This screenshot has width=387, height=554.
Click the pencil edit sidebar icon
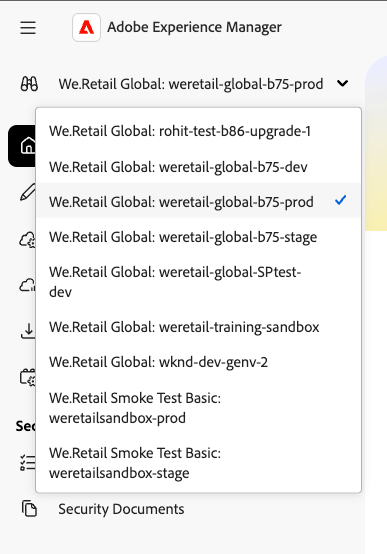click(28, 192)
